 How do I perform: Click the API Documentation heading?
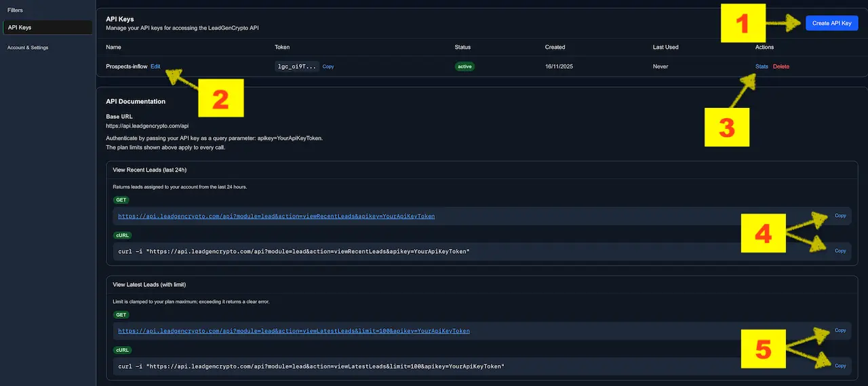(136, 102)
